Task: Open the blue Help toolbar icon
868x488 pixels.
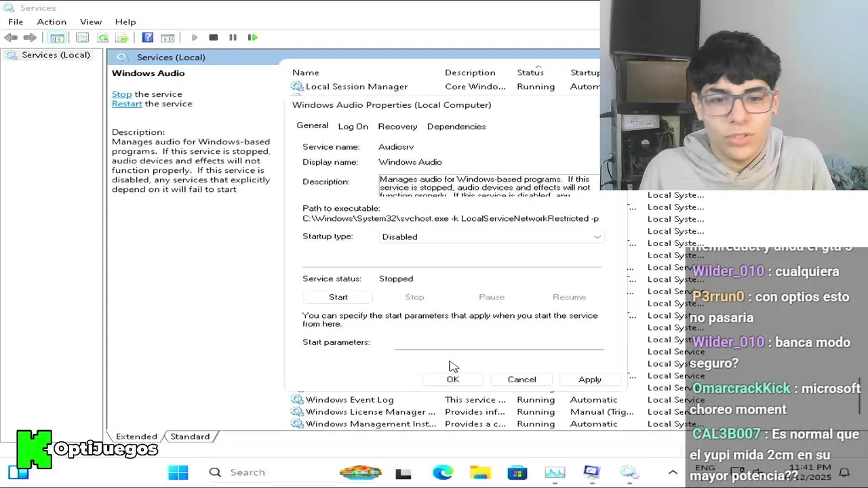Action: pyautogui.click(x=148, y=37)
